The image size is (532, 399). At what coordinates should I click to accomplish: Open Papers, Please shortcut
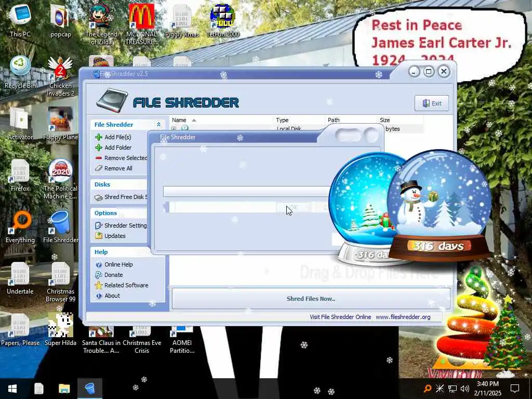tap(20, 330)
